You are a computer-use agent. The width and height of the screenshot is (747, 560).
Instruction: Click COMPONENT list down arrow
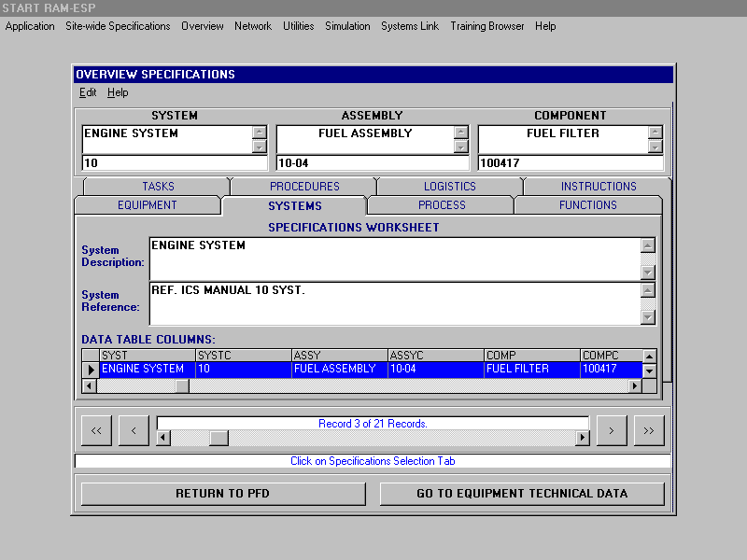(655, 147)
